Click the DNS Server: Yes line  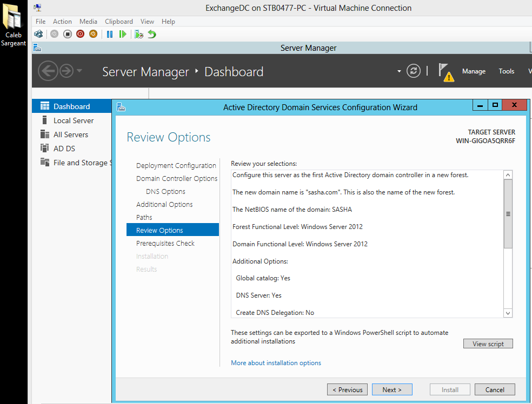pyautogui.click(x=258, y=295)
